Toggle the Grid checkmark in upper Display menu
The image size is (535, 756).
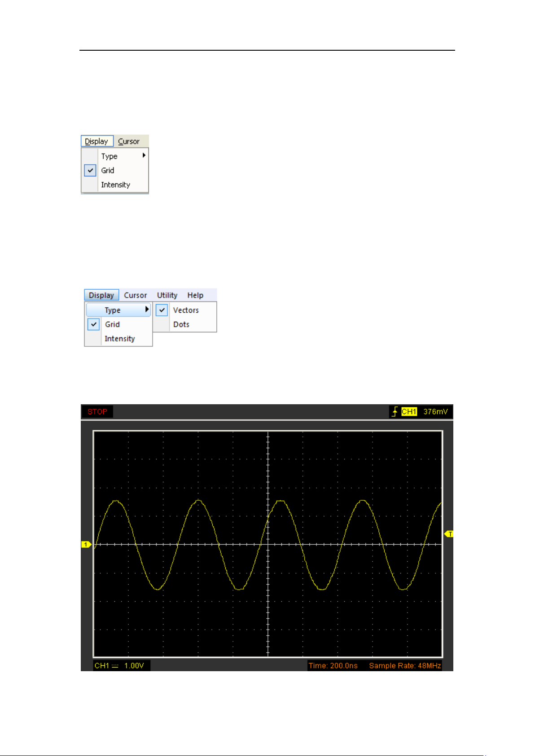coord(90,170)
